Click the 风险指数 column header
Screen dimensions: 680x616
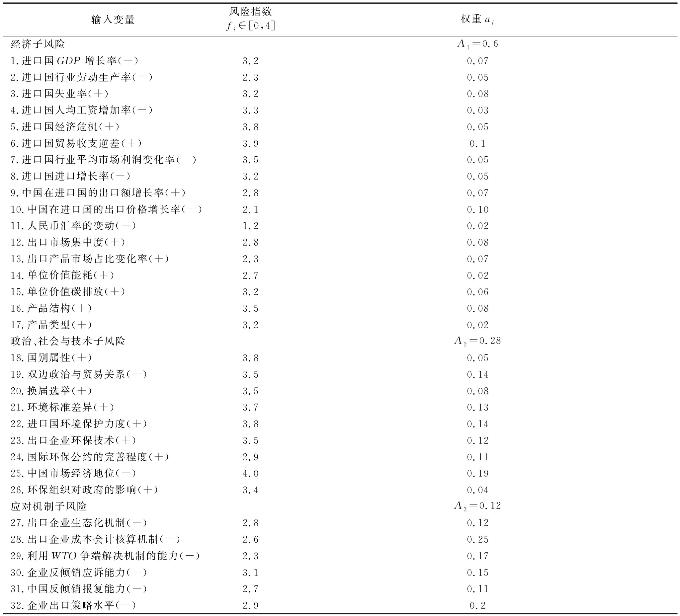click(x=250, y=12)
